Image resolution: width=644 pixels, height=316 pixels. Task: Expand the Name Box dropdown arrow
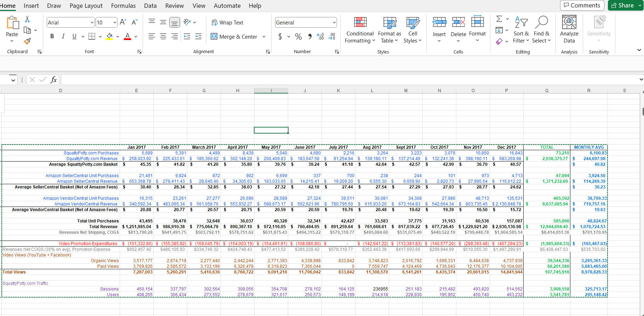[x=13, y=80]
